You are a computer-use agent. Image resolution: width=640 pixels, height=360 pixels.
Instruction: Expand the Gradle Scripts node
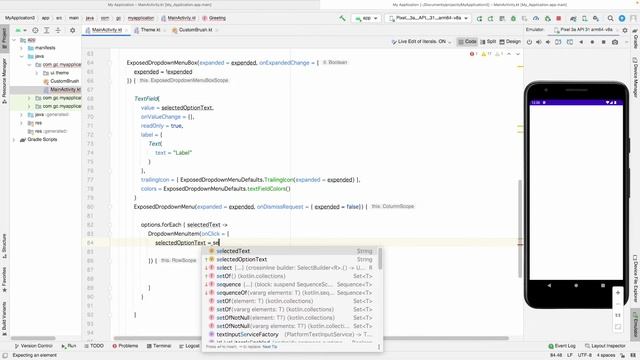(14, 140)
